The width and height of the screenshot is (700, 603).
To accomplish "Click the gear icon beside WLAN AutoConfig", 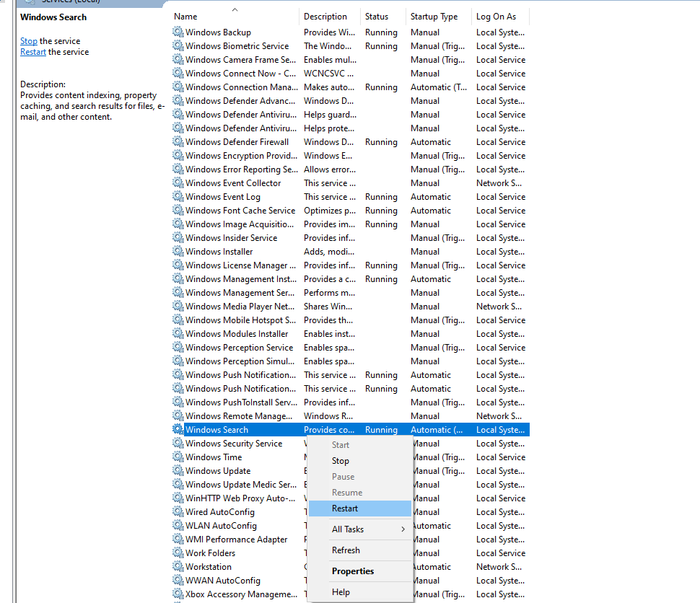I will click(178, 525).
